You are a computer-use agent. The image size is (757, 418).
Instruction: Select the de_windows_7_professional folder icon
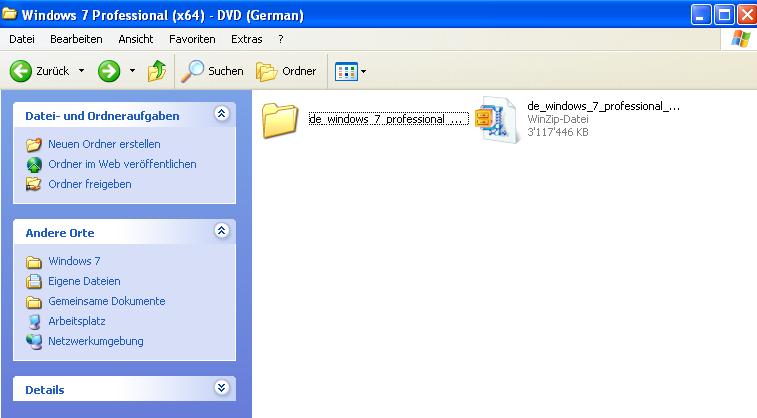coord(280,120)
